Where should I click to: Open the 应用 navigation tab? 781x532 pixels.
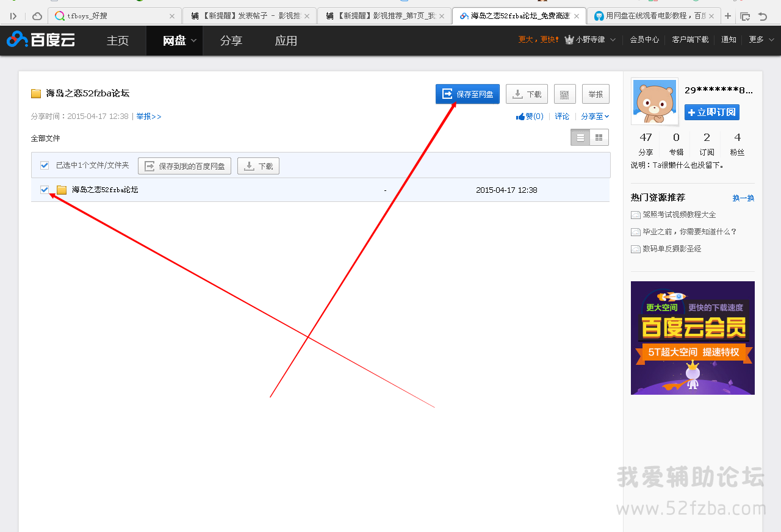pyautogui.click(x=286, y=41)
